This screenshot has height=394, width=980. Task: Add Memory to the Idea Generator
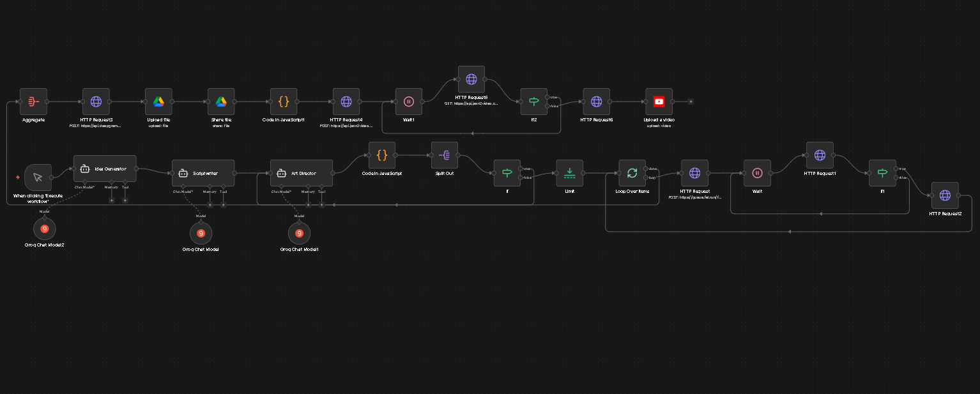[x=111, y=200]
